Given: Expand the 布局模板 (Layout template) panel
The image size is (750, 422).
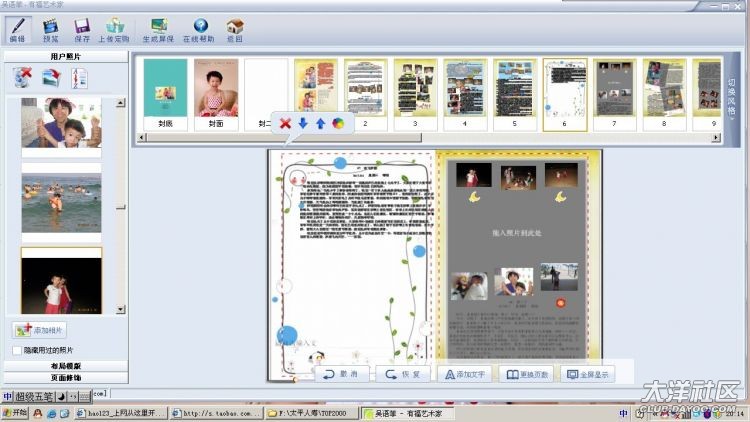Looking at the screenshot, I should (x=66, y=366).
